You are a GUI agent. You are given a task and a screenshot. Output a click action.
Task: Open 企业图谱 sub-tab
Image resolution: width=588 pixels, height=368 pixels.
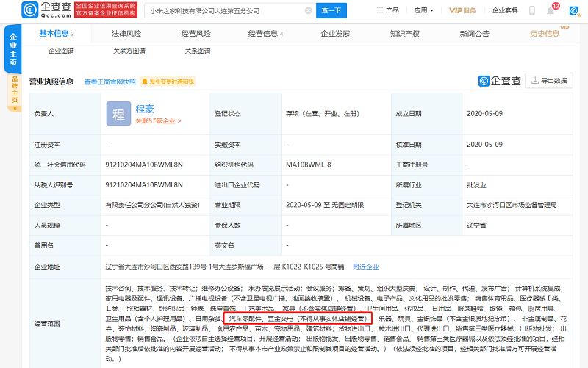(61, 51)
